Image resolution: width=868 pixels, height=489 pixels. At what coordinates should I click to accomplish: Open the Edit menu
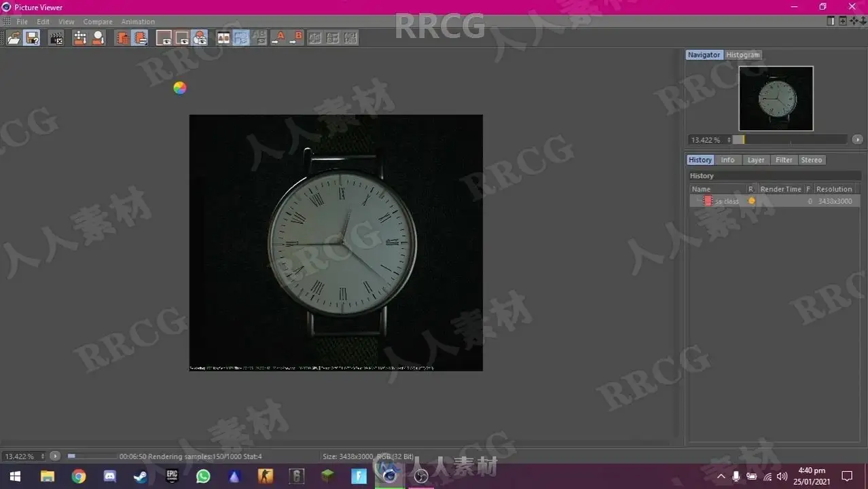(x=43, y=22)
